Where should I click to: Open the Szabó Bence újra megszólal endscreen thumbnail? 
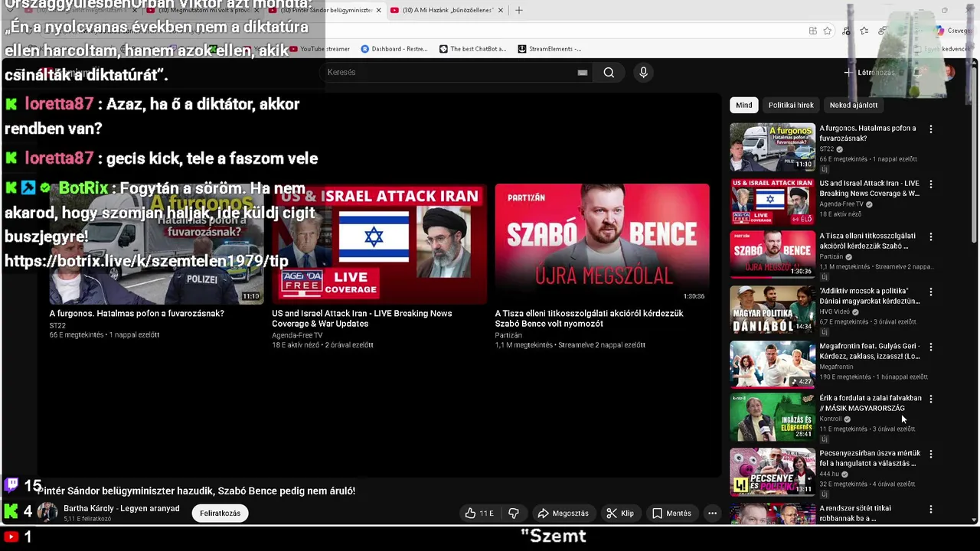(x=602, y=243)
